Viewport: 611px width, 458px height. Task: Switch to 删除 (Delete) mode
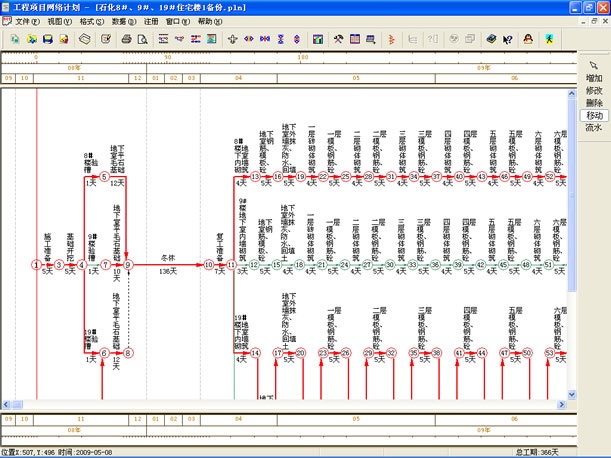(x=594, y=103)
